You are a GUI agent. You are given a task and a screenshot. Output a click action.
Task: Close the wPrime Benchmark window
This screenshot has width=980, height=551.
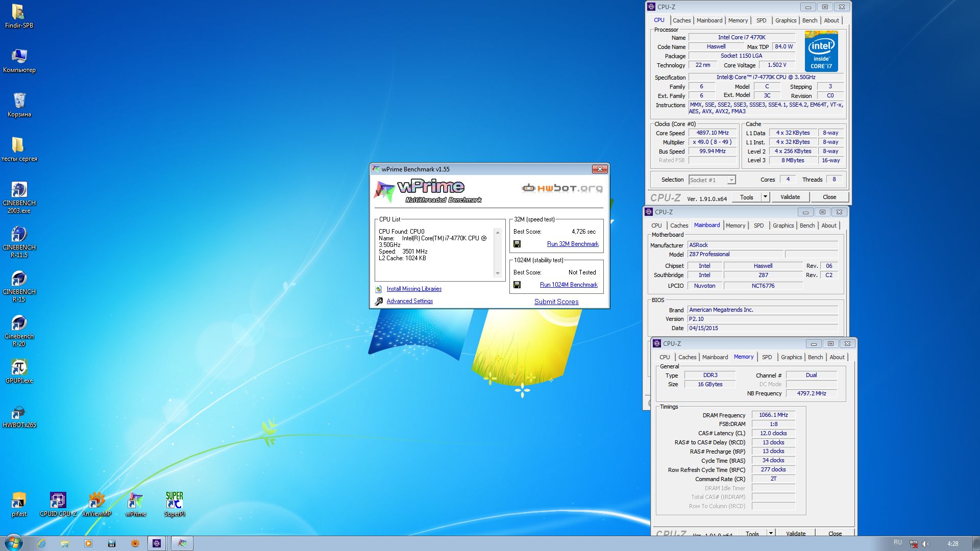(x=600, y=169)
